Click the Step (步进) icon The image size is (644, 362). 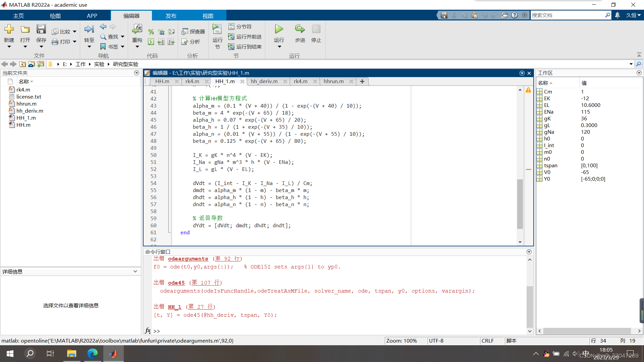[x=300, y=29]
